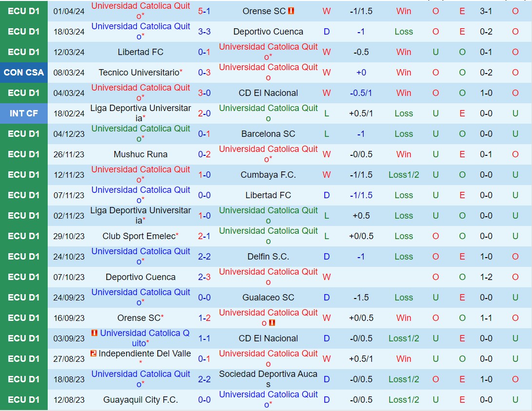Open Deportivo Cuenca home team on 07/10/23
Image resolution: width=532 pixels, height=411 pixels.
(x=141, y=277)
